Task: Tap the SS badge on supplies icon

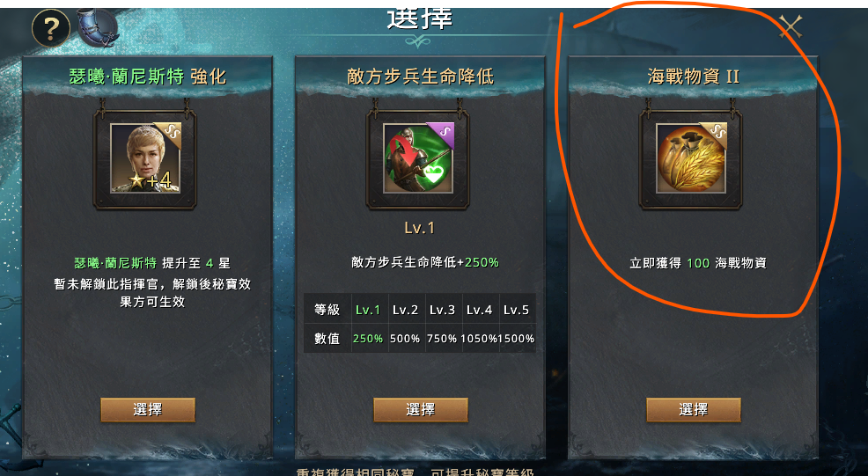Action: [716, 134]
